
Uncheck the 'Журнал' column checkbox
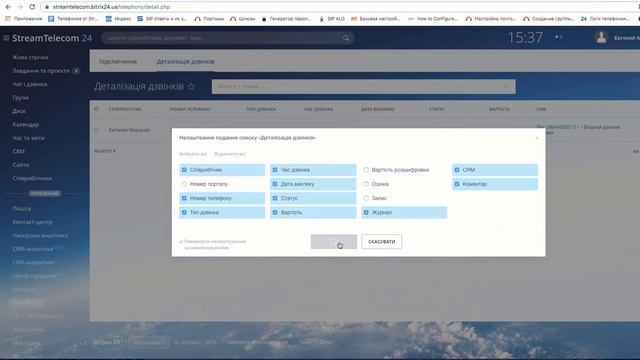click(x=366, y=213)
